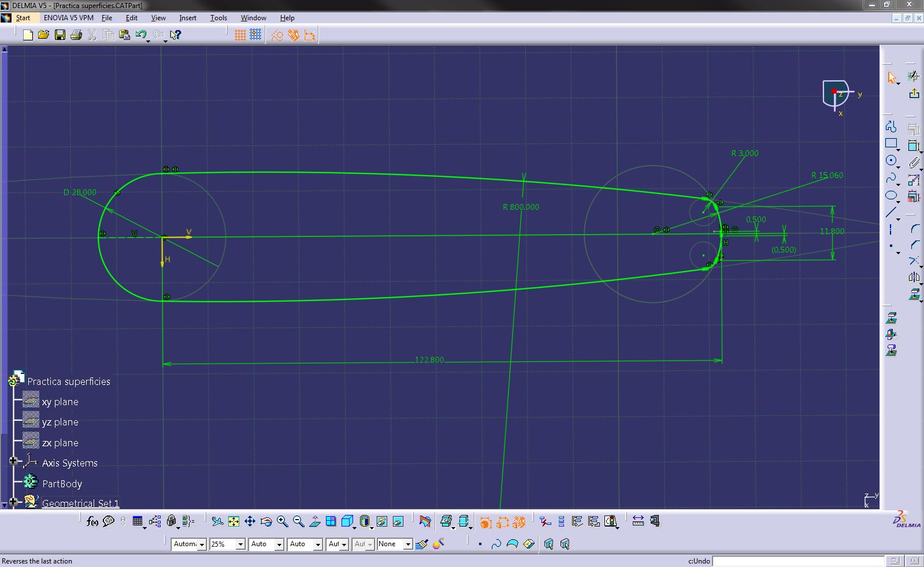Select zx plane in specification tree
This screenshot has height=567, width=924.
pyautogui.click(x=60, y=443)
